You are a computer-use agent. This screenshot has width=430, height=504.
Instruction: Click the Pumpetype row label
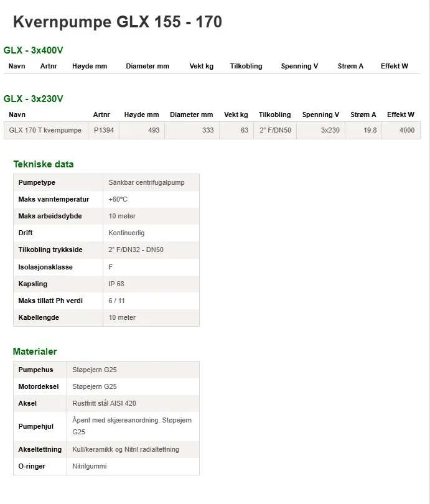[37, 182]
